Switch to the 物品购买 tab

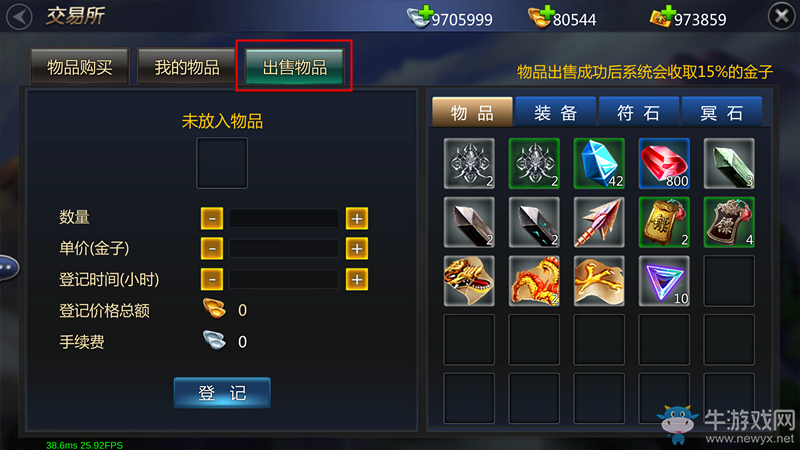(x=80, y=66)
